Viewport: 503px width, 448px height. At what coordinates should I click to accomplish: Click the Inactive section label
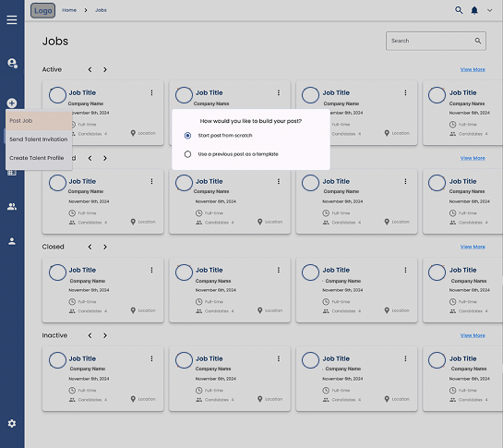coord(54,335)
